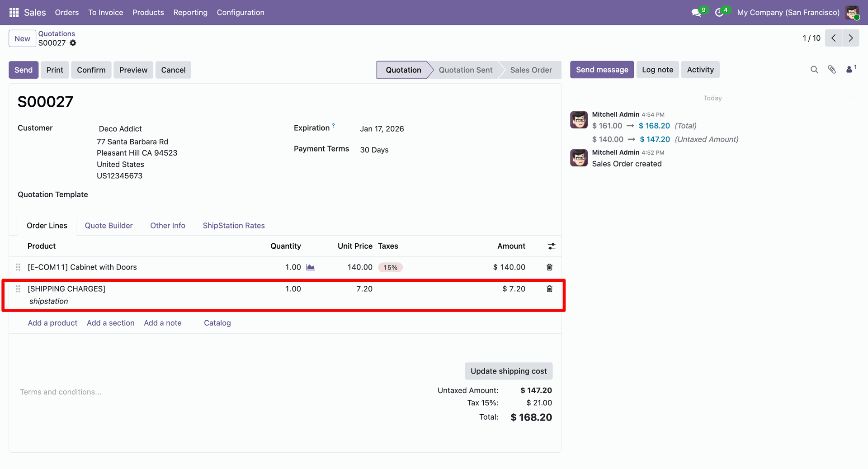Search chatter messages with magnifier icon
This screenshot has width=868, height=469.
point(814,70)
